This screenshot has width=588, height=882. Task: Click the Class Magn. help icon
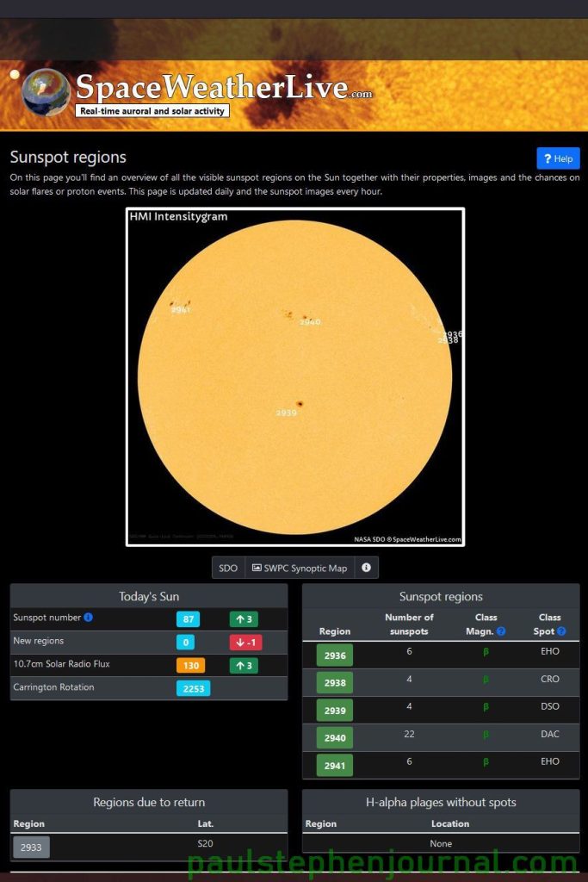(x=501, y=631)
